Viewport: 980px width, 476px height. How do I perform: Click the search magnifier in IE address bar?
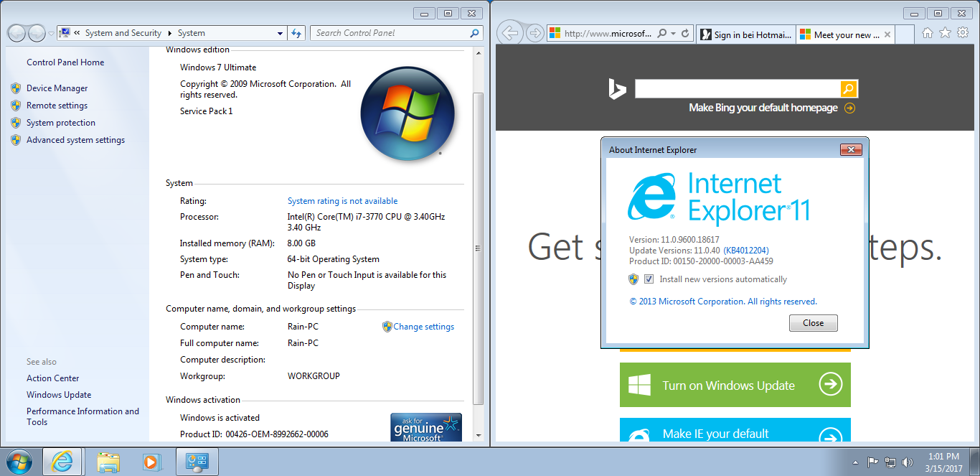coord(662,34)
